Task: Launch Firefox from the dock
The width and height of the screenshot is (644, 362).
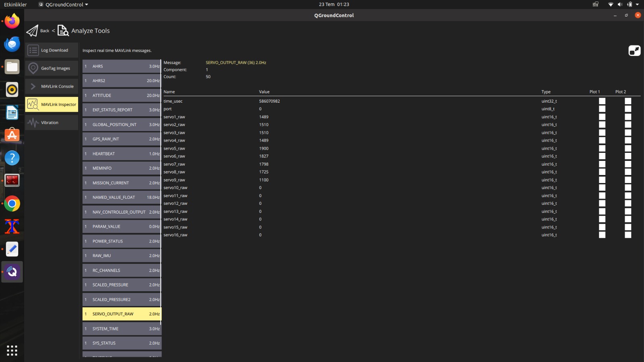Action: 12,21
